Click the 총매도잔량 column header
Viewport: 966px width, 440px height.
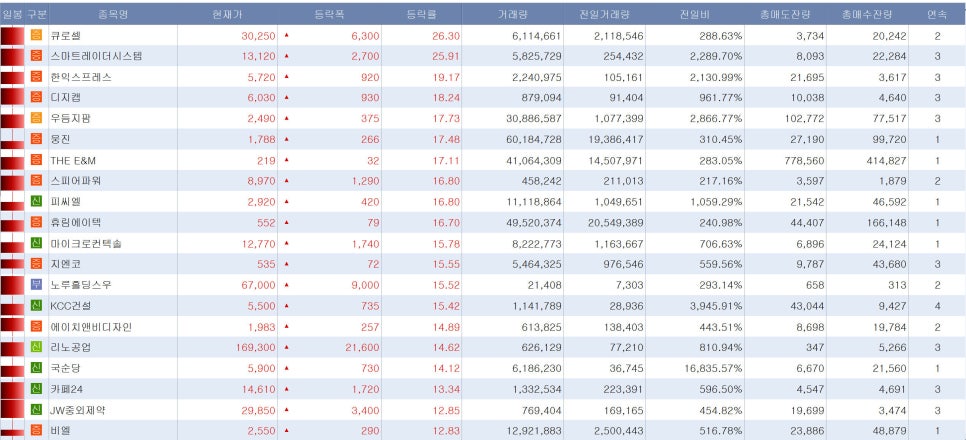(x=785, y=14)
